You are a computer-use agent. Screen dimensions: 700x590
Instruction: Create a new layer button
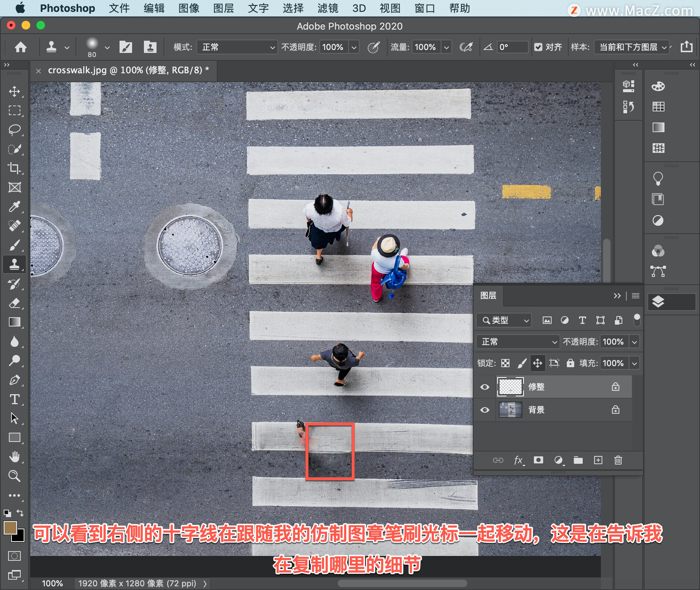[598, 460]
